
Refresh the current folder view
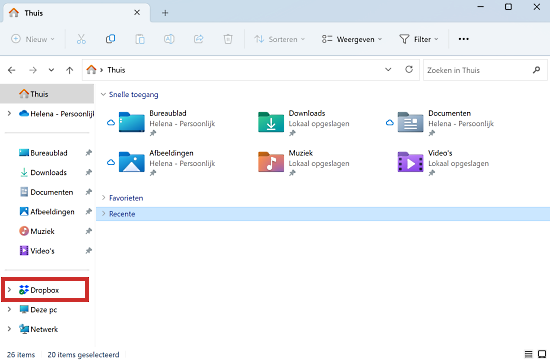pos(409,69)
